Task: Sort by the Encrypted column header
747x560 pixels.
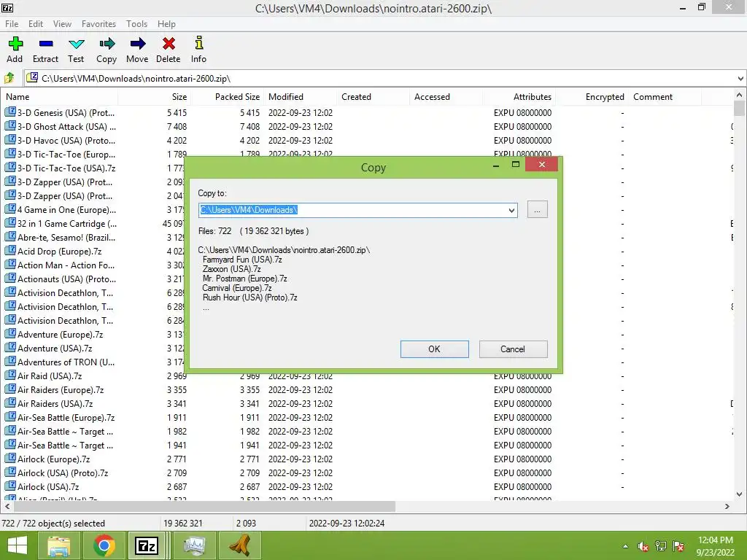Action: point(592,97)
